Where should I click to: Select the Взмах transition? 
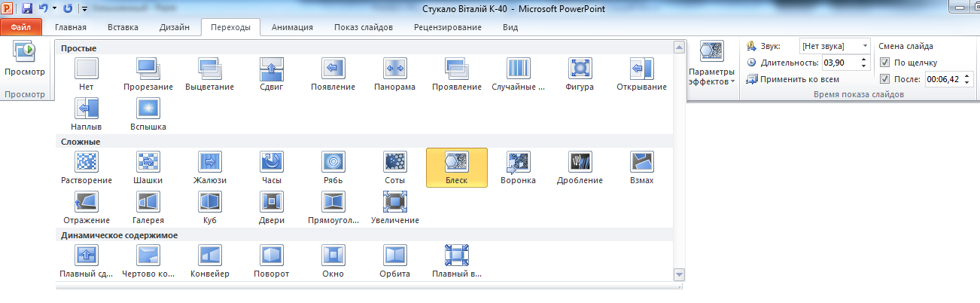point(641,167)
